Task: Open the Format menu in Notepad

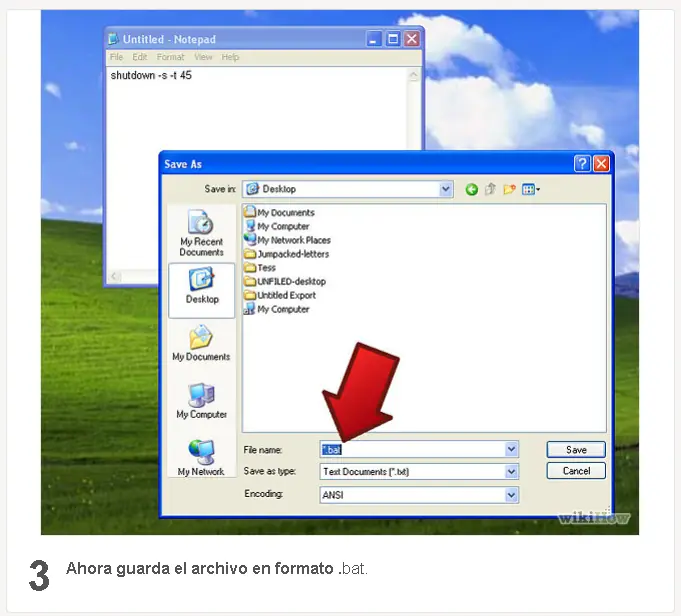Action: 170,57
